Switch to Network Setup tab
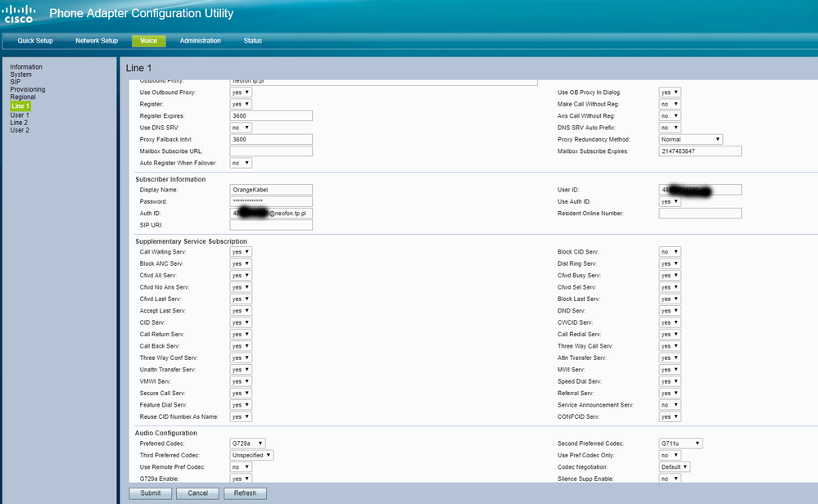The image size is (818, 504). (x=97, y=41)
